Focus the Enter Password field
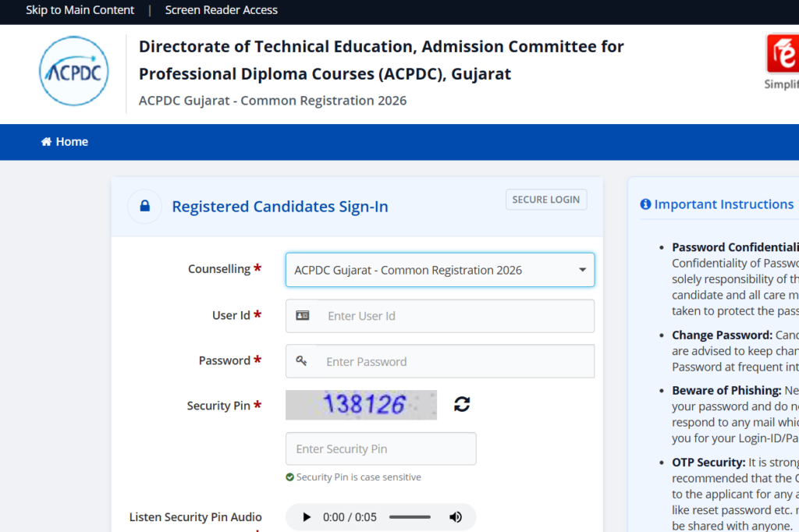The height and width of the screenshot is (532, 799). 440,361
